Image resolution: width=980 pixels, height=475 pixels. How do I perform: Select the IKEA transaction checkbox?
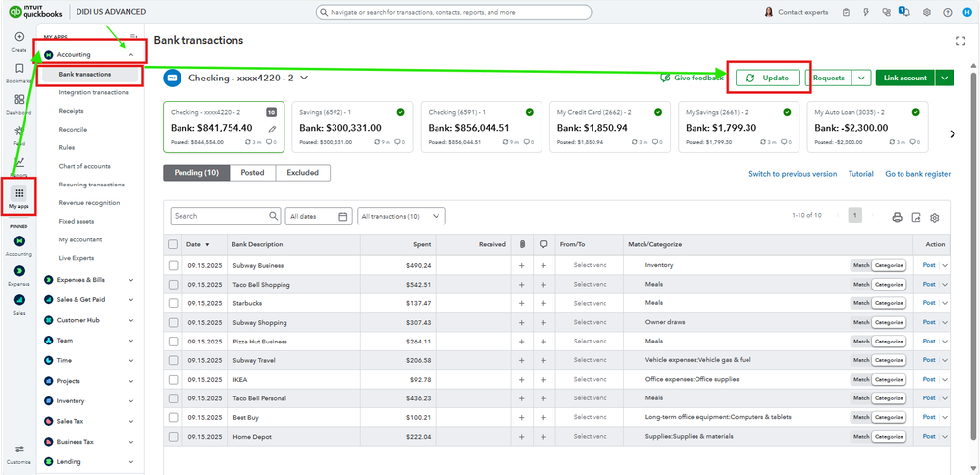(x=174, y=379)
